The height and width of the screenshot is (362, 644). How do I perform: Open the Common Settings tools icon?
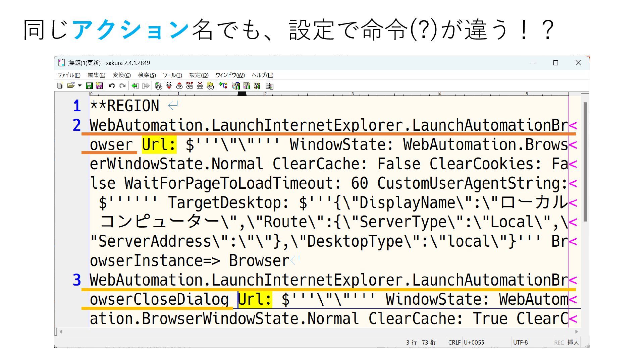pos(257,86)
